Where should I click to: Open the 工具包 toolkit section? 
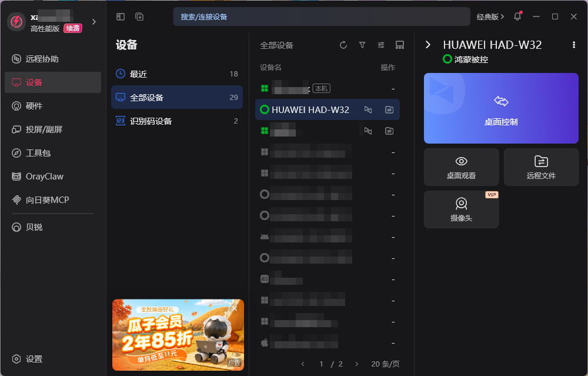pos(53,153)
